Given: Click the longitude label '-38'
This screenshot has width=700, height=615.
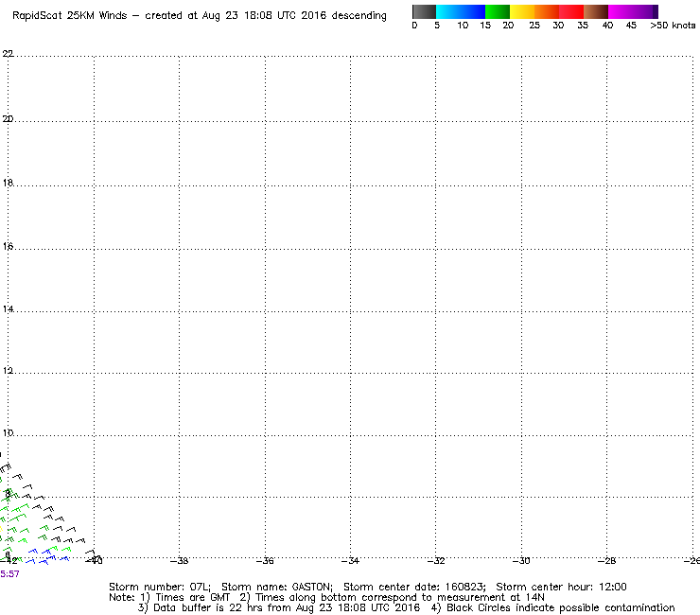Looking at the screenshot, I should tap(179, 561).
